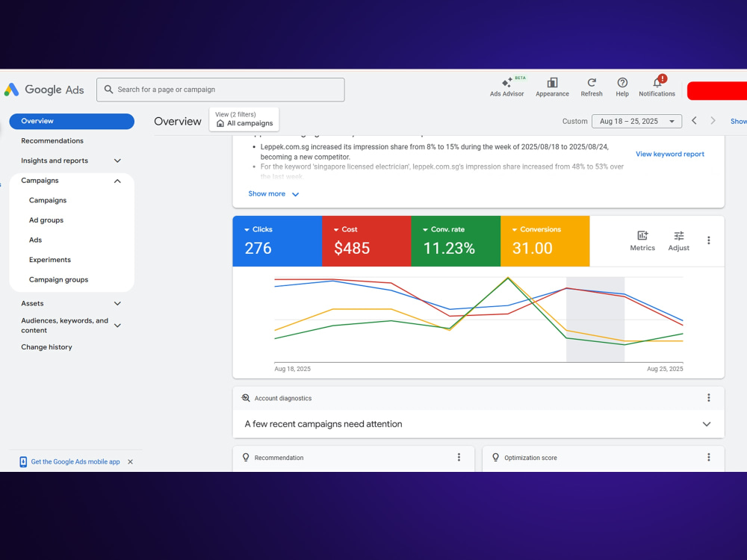The height and width of the screenshot is (560, 747).
Task: Click Get the Google Ads mobile app
Action: [75, 461]
